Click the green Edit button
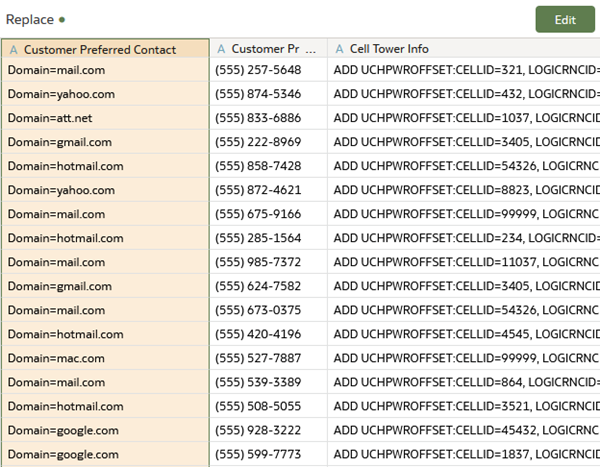This screenshot has height=467, width=600. [565, 20]
